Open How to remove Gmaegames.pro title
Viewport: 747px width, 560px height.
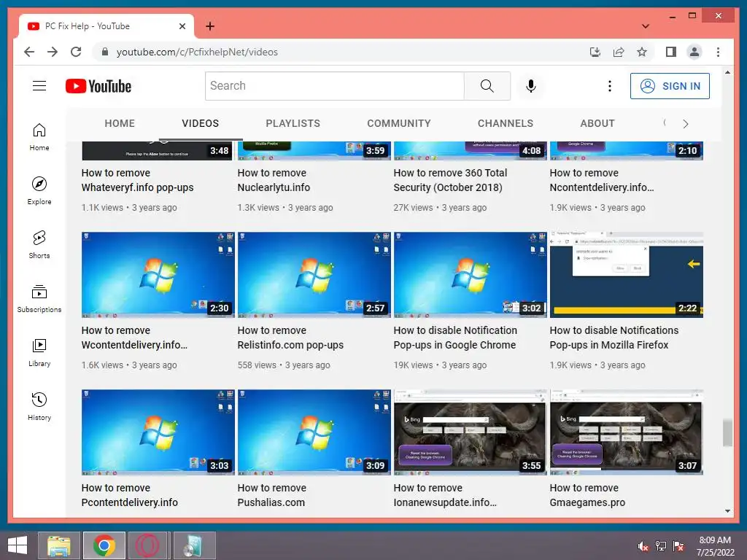(x=587, y=495)
